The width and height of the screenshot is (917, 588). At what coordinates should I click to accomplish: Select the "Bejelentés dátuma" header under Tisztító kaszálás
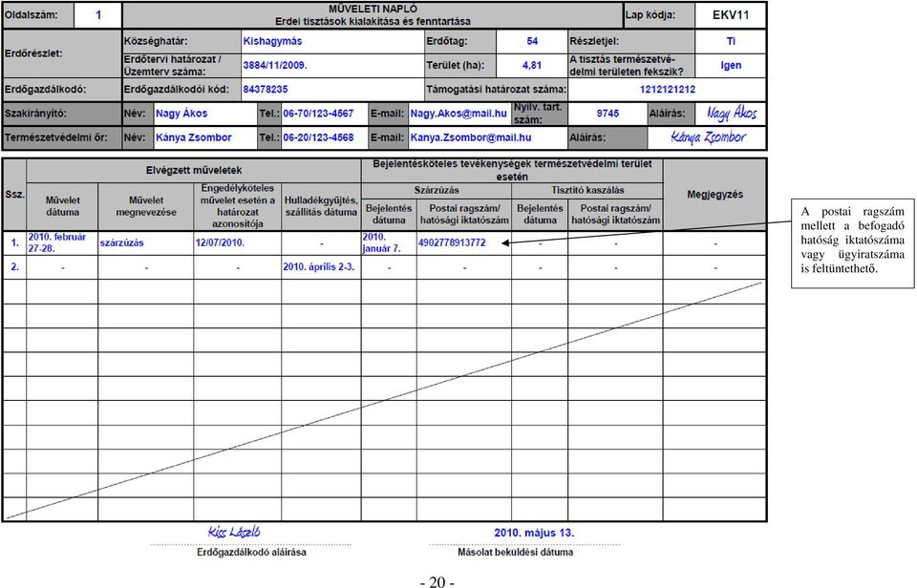[540, 214]
